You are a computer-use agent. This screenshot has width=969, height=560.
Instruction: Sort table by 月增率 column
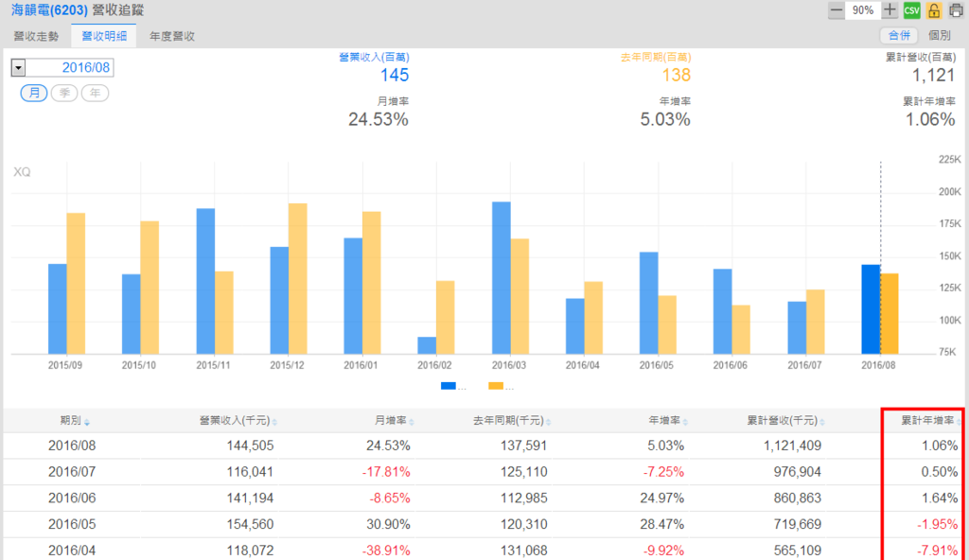[x=394, y=421]
